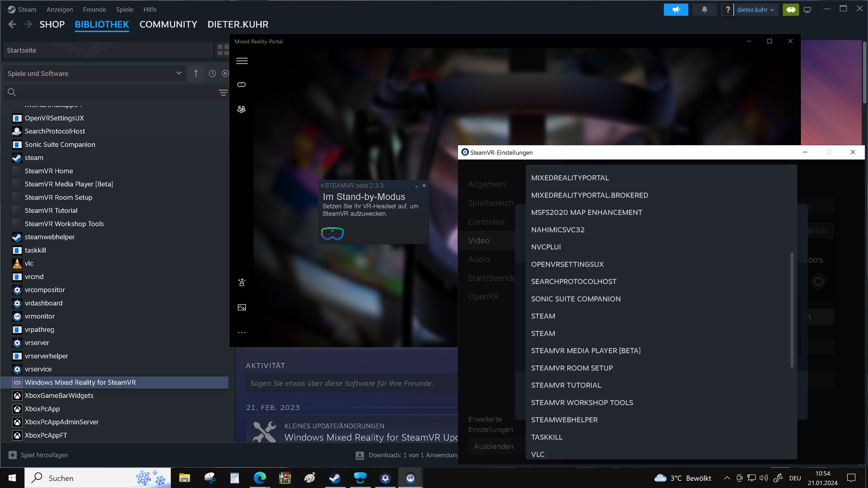Click Spiel hinzufügen button

click(38, 455)
